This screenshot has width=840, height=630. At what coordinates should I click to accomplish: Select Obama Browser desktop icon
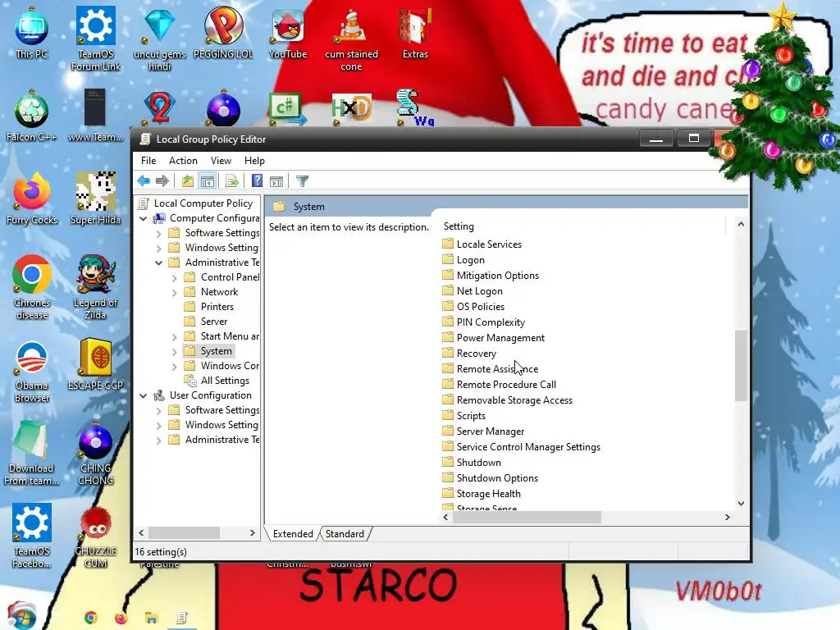point(32,371)
